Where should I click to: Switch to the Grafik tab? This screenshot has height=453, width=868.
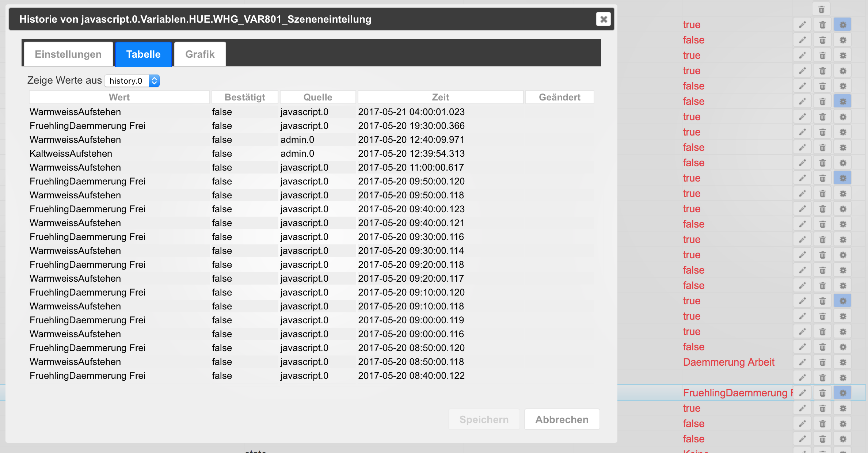click(200, 54)
